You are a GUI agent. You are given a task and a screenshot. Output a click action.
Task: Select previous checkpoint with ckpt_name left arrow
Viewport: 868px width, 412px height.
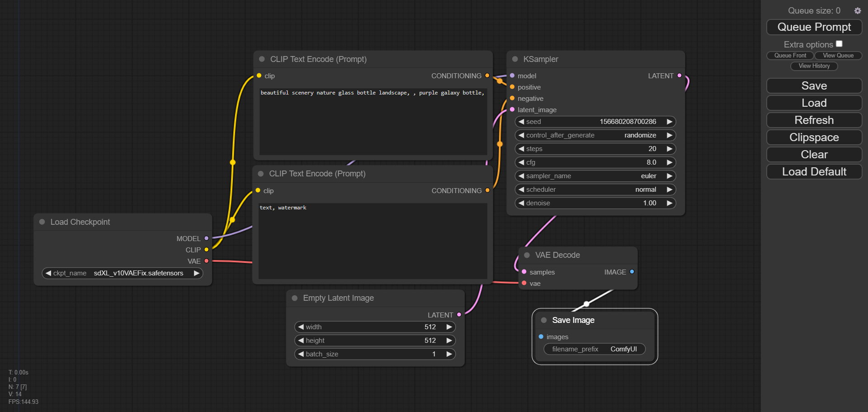point(48,273)
